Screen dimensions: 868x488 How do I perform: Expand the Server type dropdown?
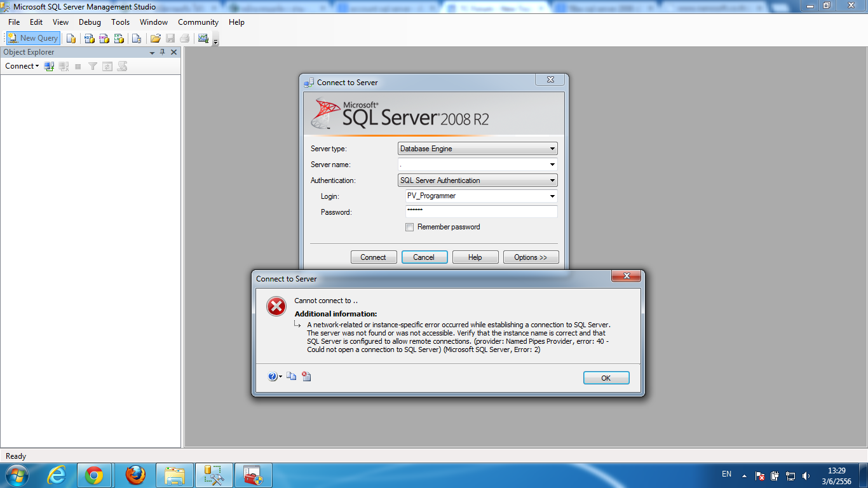point(552,149)
